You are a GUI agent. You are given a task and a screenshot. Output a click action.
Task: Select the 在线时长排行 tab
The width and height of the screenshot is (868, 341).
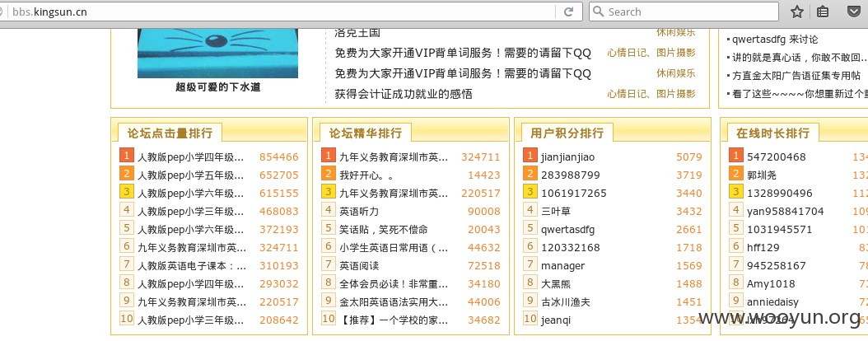pyautogui.click(x=772, y=133)
